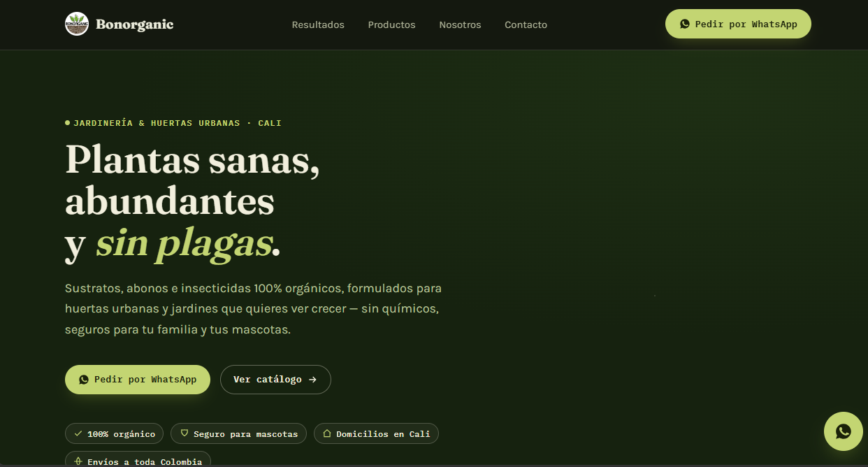Open the Resultados nav link
The height and width of the screenshot is (467, 868).
pos(318,24)
